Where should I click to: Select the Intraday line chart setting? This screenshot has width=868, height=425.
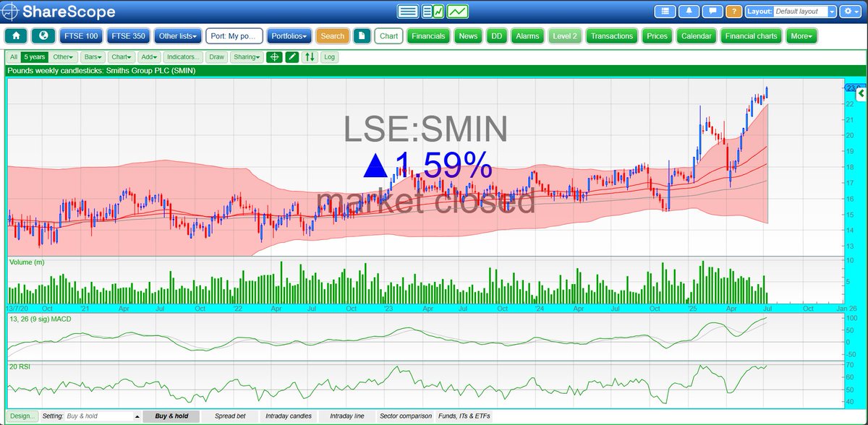point(348,416)
